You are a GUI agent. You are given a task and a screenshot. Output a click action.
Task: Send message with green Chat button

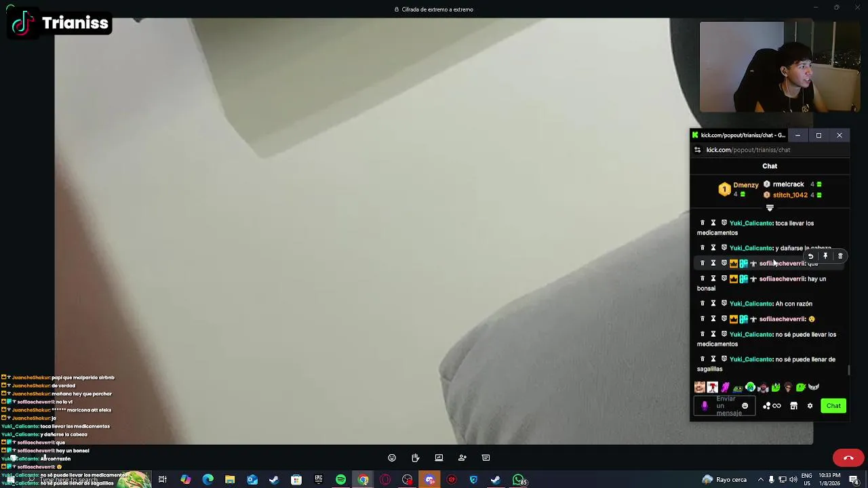point(833,406)
